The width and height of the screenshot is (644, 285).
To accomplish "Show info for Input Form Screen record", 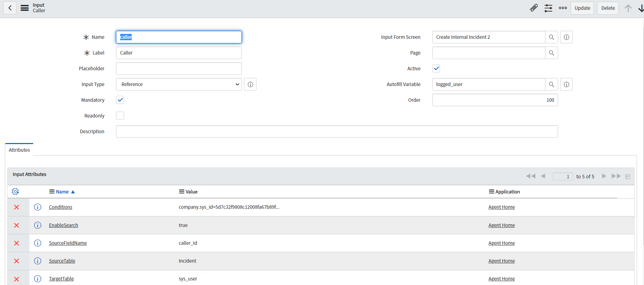I will (566, 37).
